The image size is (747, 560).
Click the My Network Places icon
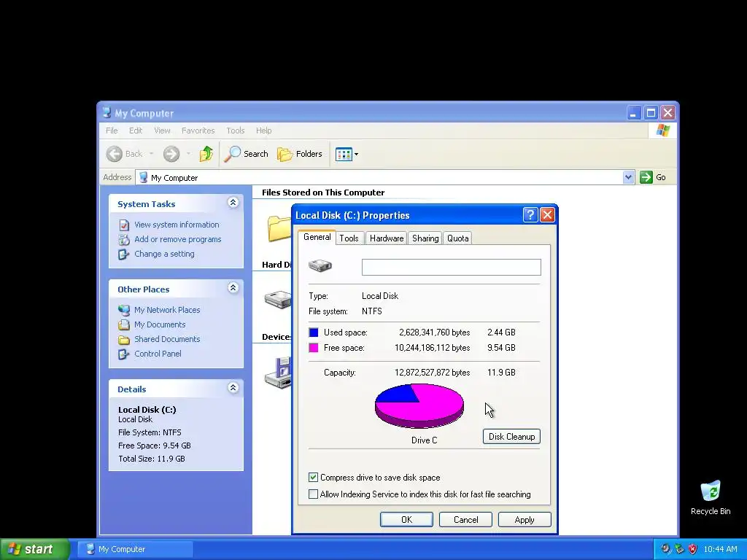point(124,310)
